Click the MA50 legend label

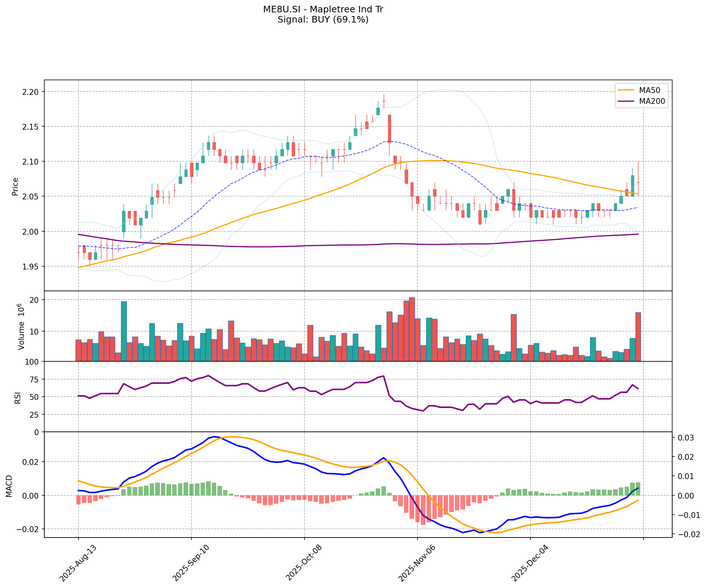(x=649, y=90)
